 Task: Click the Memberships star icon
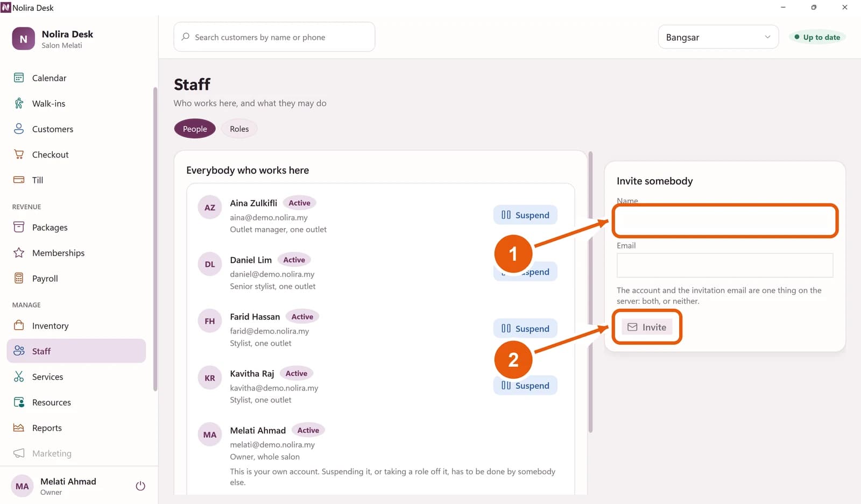point(19,253)
